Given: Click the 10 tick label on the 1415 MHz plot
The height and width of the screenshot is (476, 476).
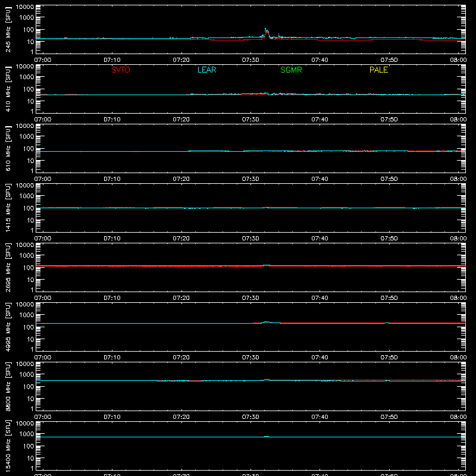Looking at the screenshot, I should [30, 220].
